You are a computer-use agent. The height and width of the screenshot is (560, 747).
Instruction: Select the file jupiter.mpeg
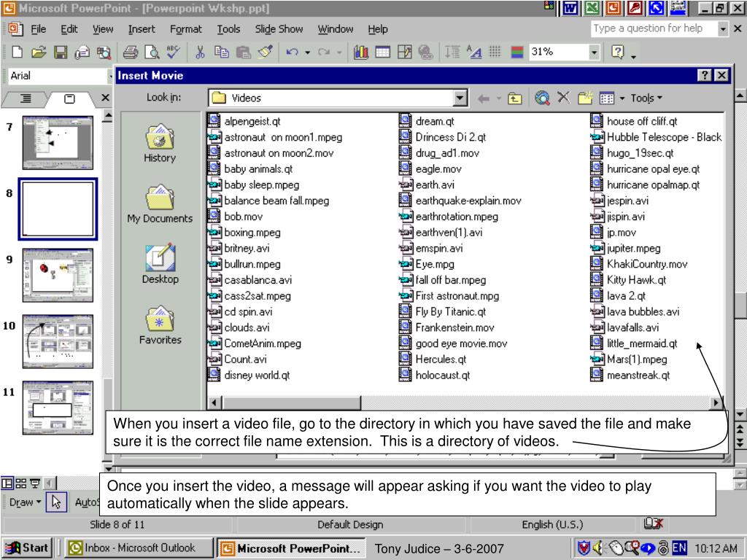[625, 248]
